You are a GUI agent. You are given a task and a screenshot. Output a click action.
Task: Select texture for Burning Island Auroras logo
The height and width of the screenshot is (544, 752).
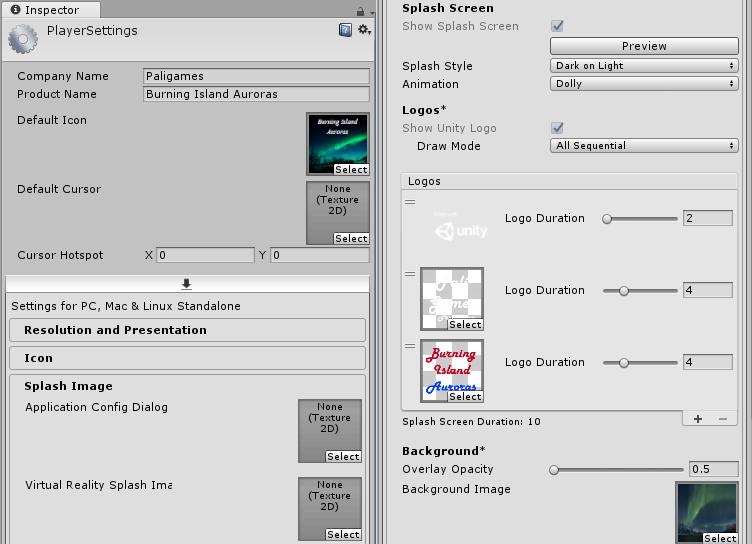click(465, 397)
